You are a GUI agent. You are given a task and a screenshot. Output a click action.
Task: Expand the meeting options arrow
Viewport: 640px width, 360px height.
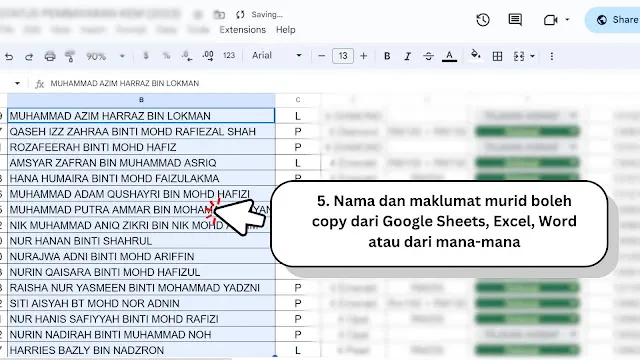567,19
